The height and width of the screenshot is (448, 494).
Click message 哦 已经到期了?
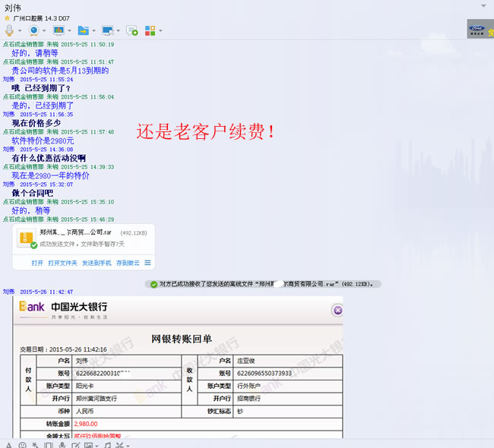coord(41,88)
